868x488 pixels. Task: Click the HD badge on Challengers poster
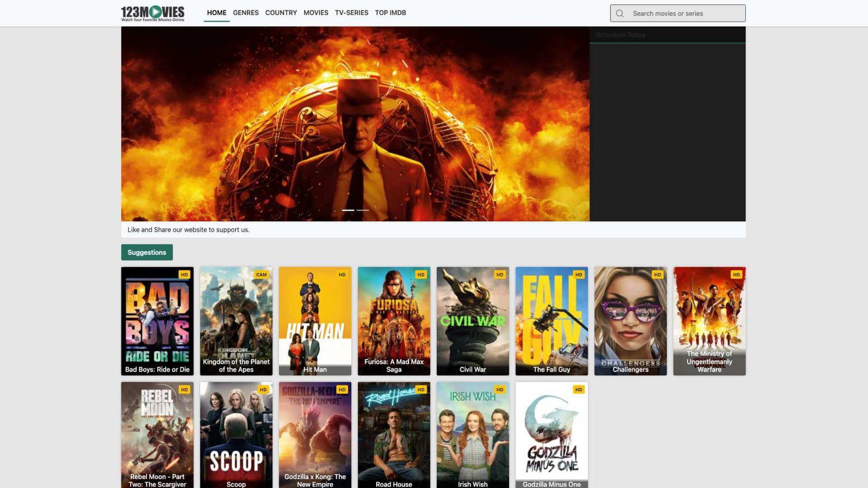coord(657,275)
